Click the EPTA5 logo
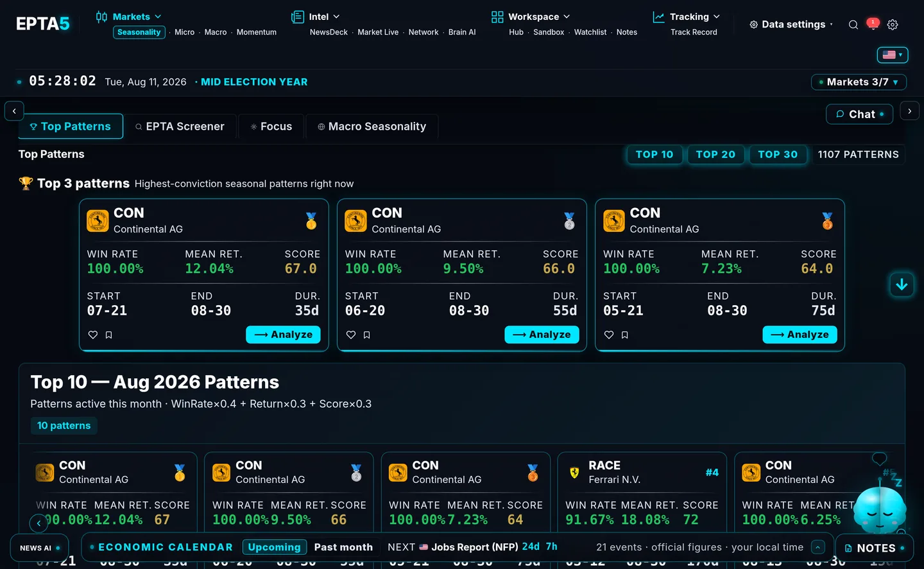 coord(43,24)
